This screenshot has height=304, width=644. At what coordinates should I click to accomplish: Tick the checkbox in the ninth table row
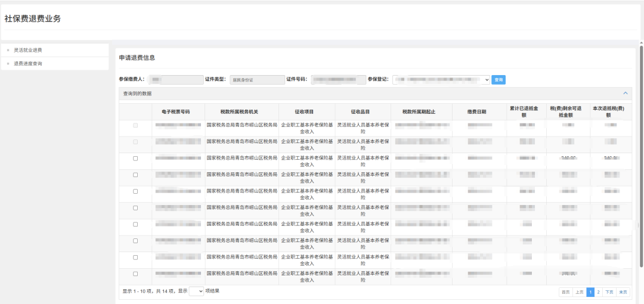coord(135,257)
